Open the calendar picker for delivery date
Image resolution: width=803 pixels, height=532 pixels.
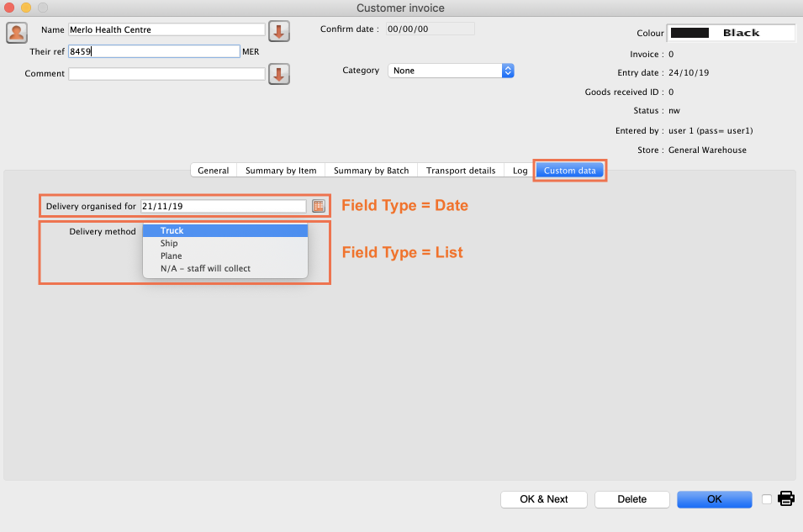pyautogui.click(x=319, y=206)
